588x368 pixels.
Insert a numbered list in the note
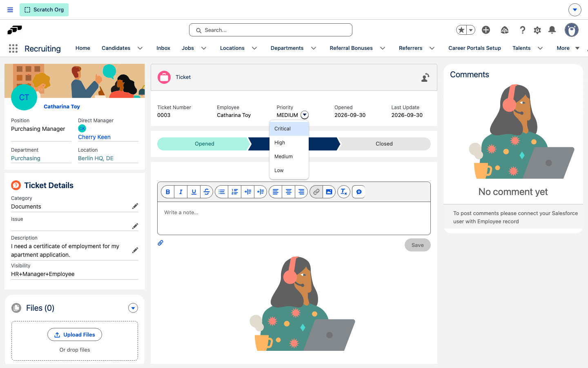235,192
